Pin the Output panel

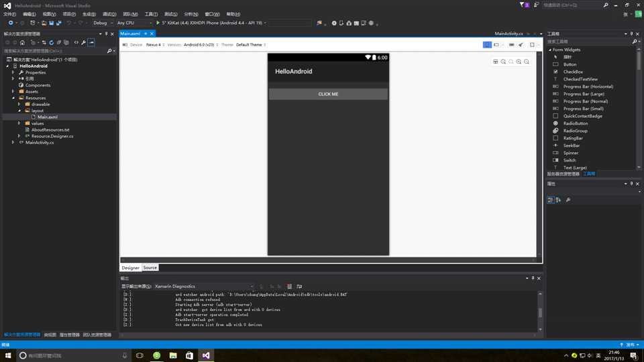[533, 278]
